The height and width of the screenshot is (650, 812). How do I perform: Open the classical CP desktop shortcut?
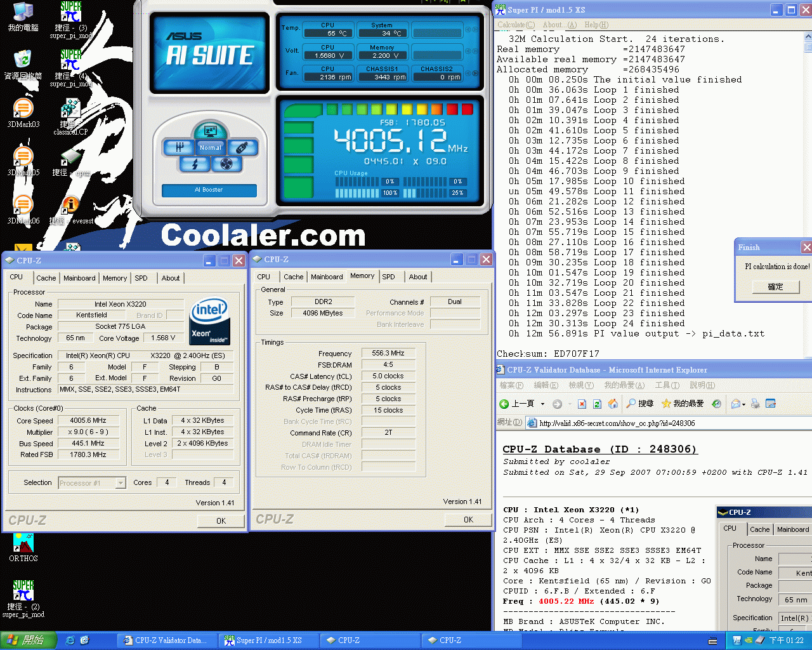(71, 117)
